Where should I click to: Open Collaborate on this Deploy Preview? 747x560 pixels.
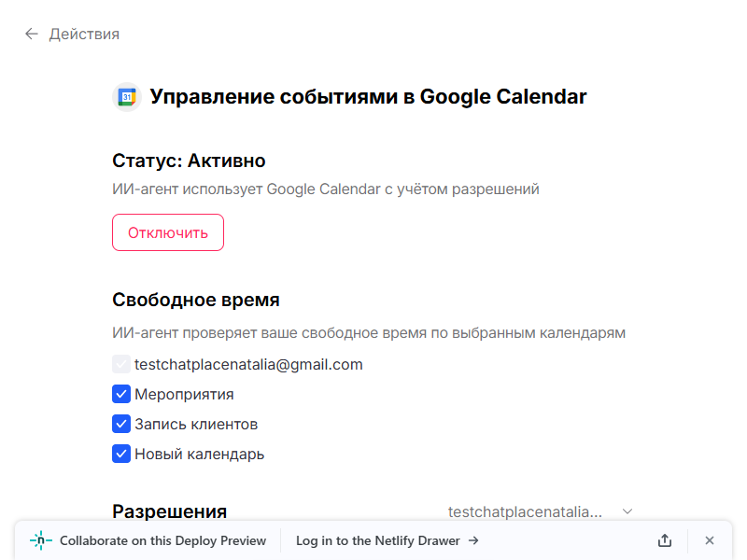[162, 541]
